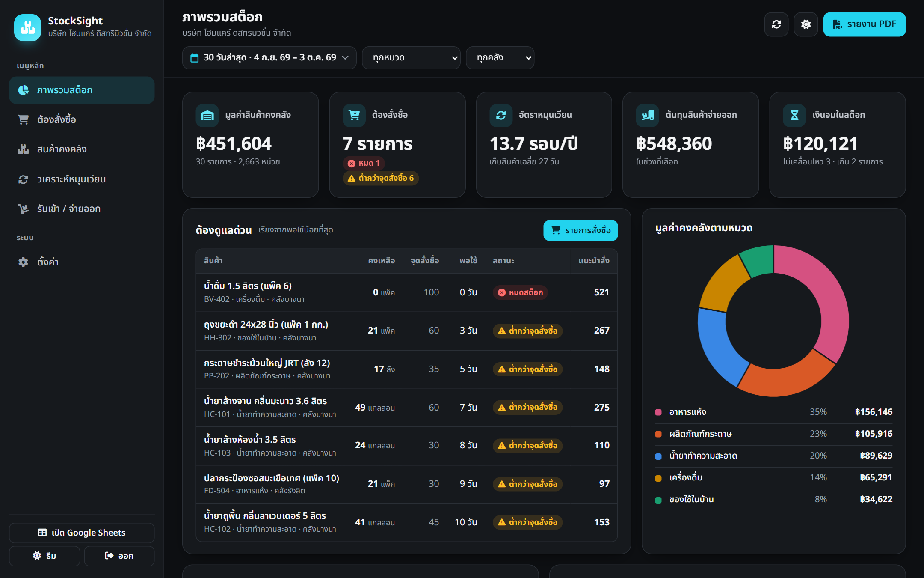Open รับเข้า / จ่ายออก in the sidebar
This screenshot has height=578, width=924.
82,209
